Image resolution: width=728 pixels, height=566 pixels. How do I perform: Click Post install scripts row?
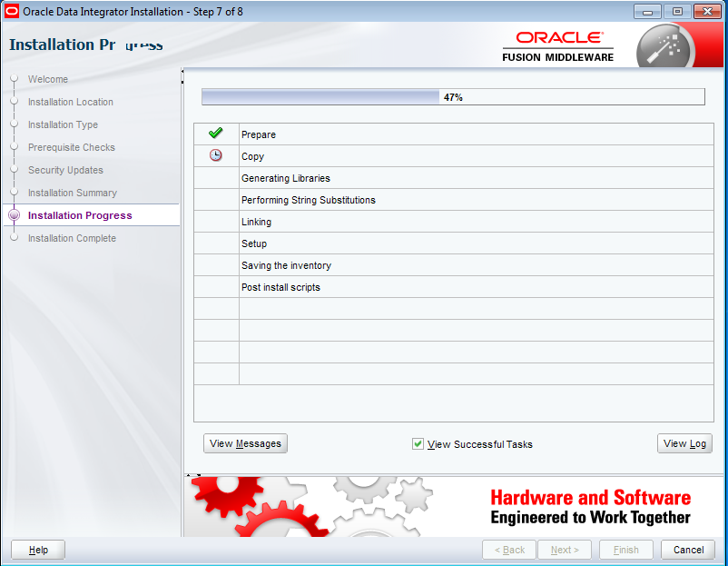(x=454, y=287)
